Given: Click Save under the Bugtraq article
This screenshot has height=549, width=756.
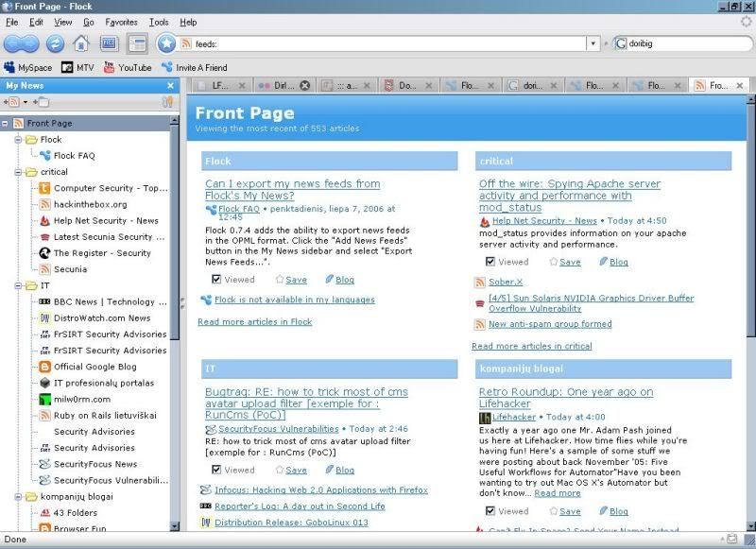Looking at the screenshot, I should point(296,470).
